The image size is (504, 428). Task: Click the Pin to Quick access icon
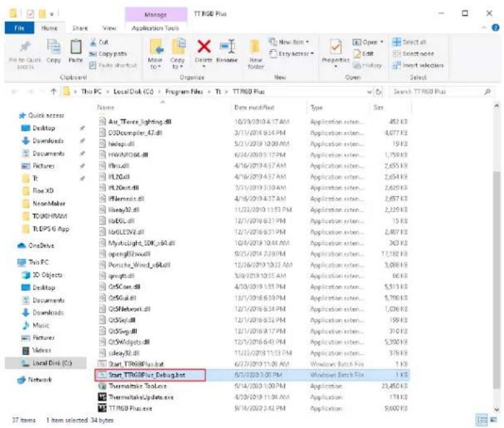tap(25, 47)
